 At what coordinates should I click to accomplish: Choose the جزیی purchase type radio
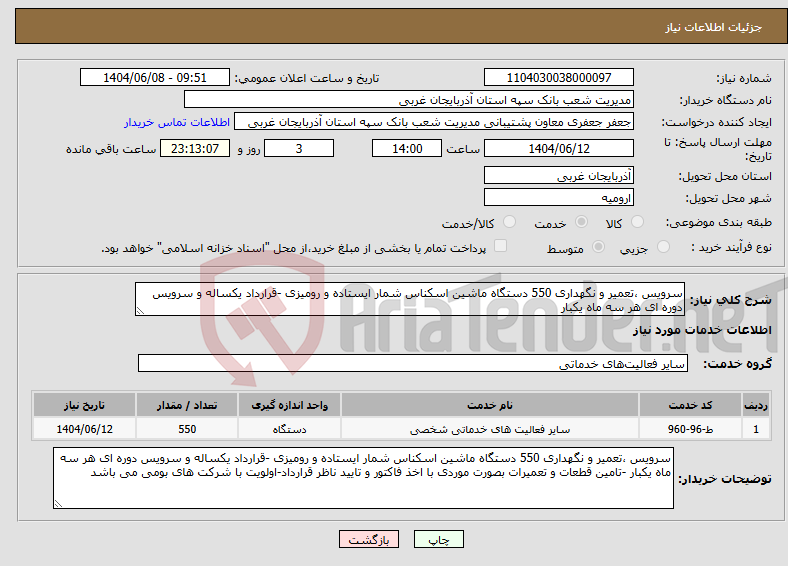663,246
